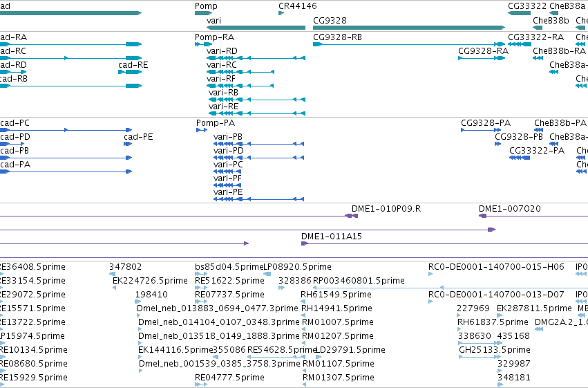
Task: Select transcript label cad-RC
Action: (x=13, y=51)
